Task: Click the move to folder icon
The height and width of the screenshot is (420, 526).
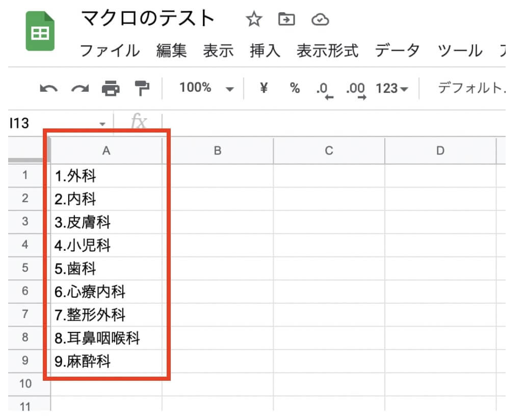Action: click(x=286, y=19)
